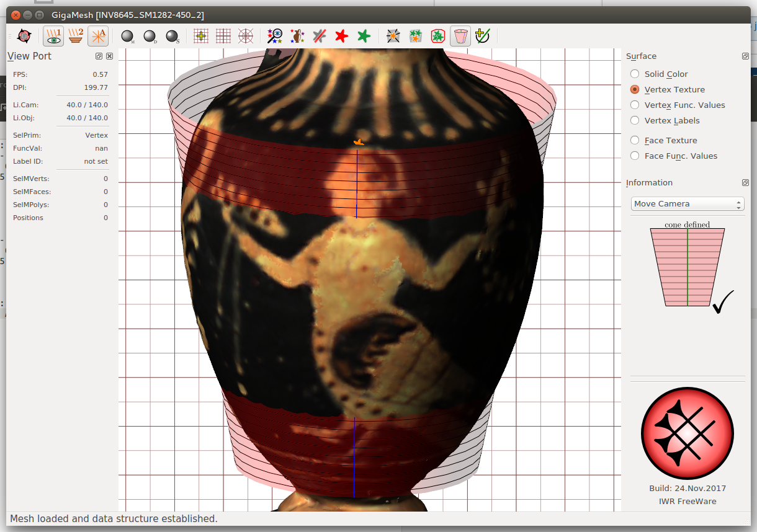Toggle the ambient light A toolbar icon
The width and height of the screenshot is (757, 532).
pos(98,37)
